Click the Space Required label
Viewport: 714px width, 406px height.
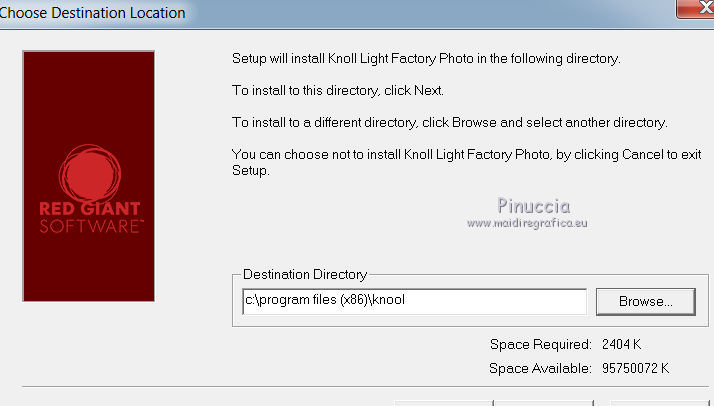coord(540,344)
